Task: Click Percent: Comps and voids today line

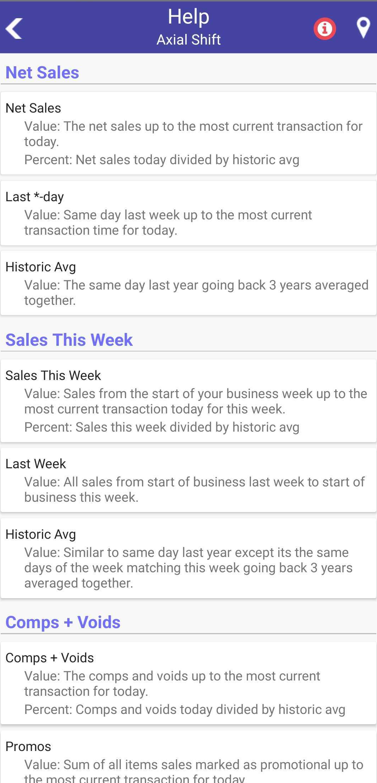Action: click(x=185, y=710)
